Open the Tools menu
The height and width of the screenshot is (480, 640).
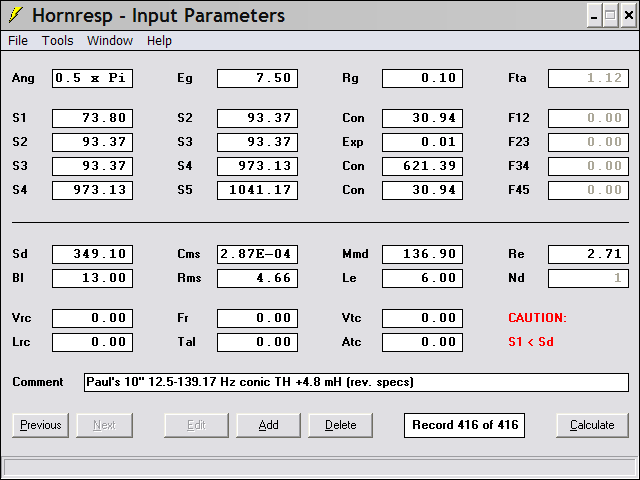pos(58,41)
